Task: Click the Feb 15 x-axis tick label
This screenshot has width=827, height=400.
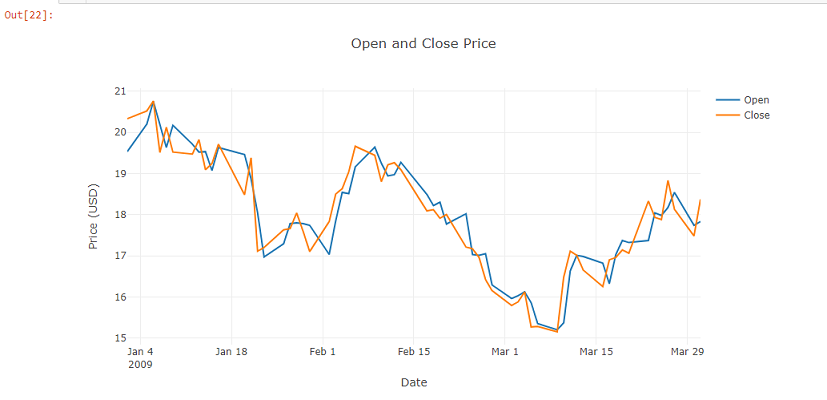Action: pyautogui.click(x=414, y=352)
